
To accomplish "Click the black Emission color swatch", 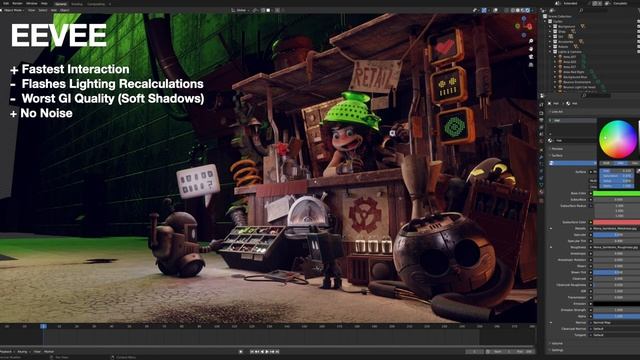I will click(616, 304).
